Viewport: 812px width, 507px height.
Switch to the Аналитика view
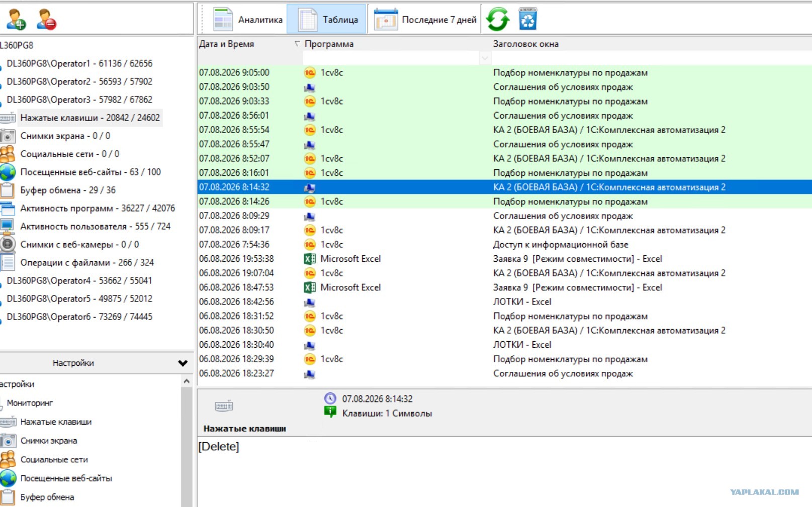tap(247, 20)
